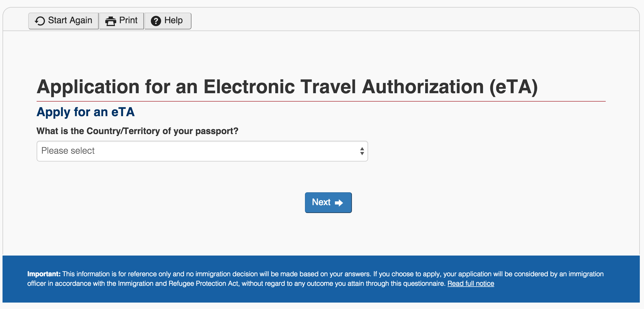The width and height of the screenshot is (644, 309).
Task: Click the white arrow on Next button
Action: coord(339,203)
